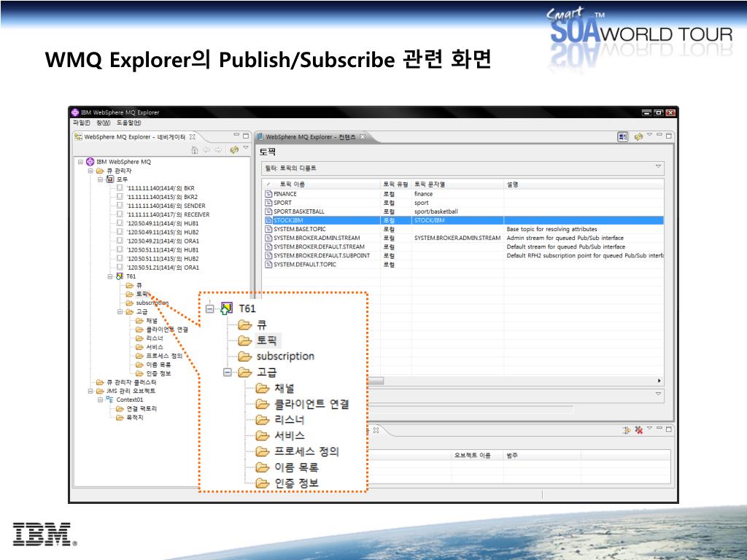
Task: Select the SPORT topic row icon
Action: (x=268, y=203)
